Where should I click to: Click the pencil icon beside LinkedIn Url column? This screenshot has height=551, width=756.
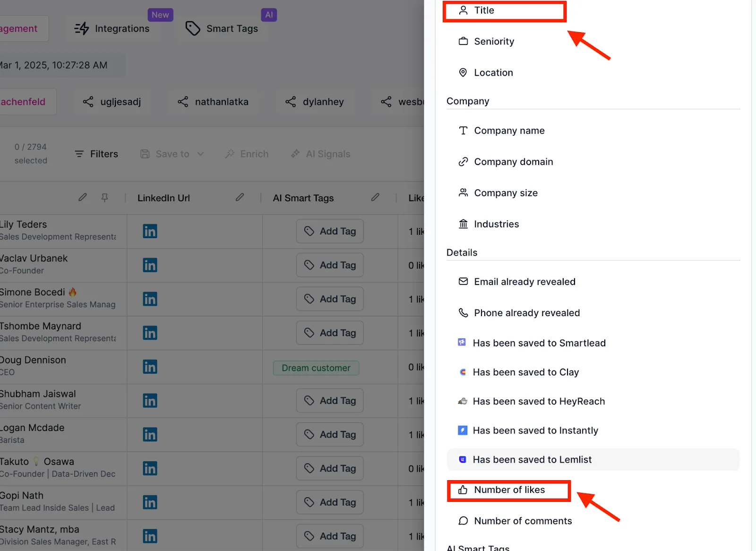click(240, 197)
